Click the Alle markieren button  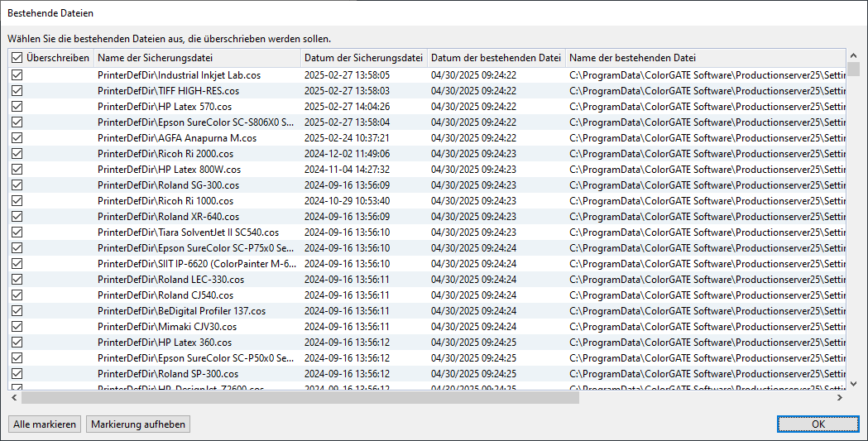[x=45, y=424]
